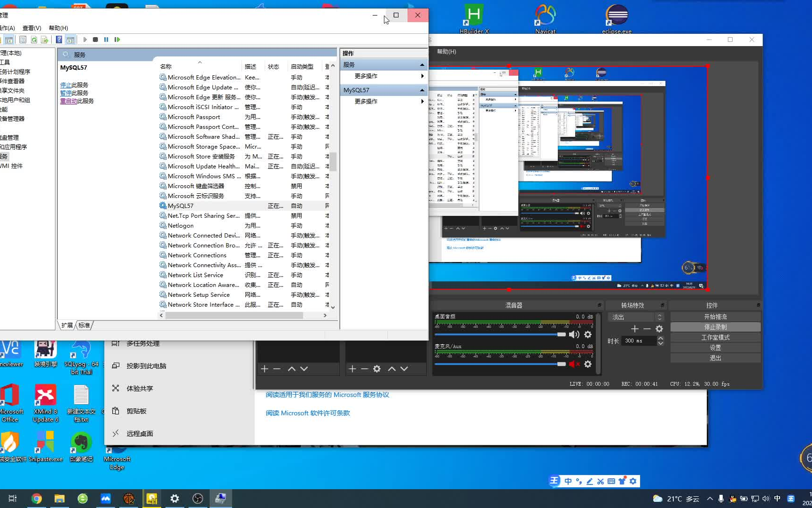Sort services by 名称 column header
The height and width of the screenshot is (508, 812).
(x=200, y=66)
